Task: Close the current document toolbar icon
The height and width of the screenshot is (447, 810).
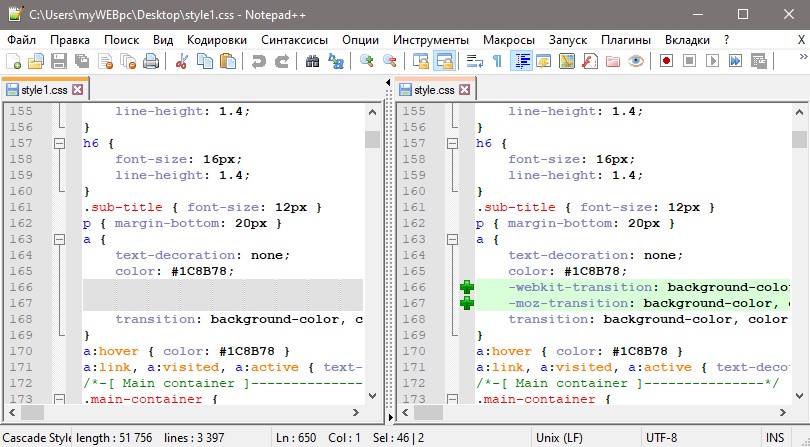Action: 105,61
